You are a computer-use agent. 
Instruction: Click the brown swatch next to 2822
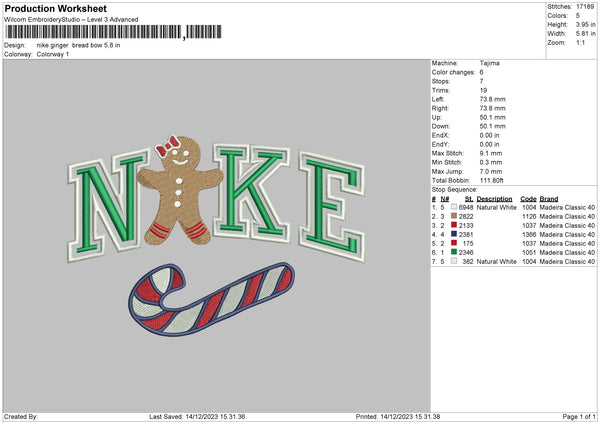(454, 216)
